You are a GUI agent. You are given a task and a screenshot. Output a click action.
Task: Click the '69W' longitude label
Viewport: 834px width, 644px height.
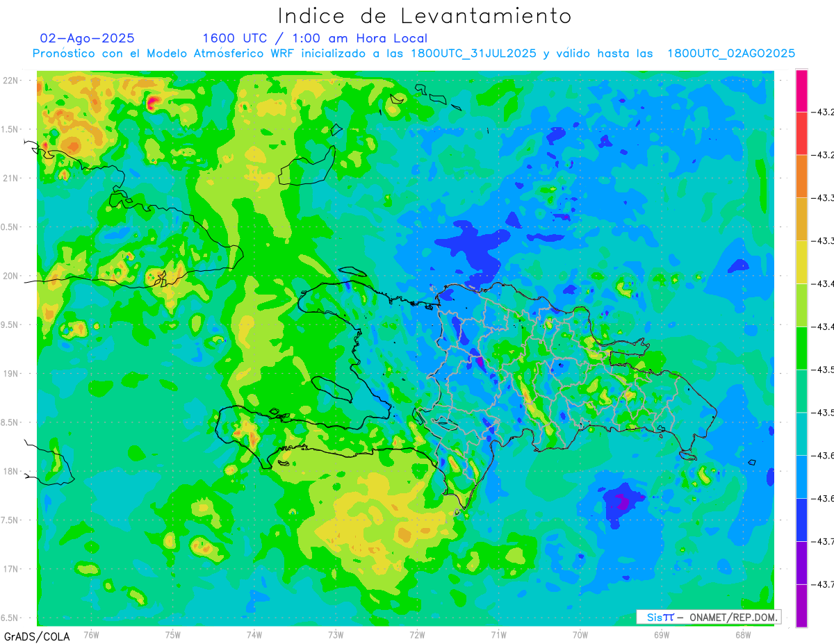(x=662, y=635)
